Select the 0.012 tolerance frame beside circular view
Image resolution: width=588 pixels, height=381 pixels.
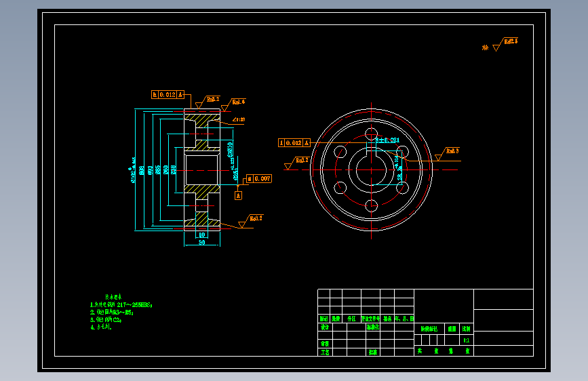[x=294, y=143]
